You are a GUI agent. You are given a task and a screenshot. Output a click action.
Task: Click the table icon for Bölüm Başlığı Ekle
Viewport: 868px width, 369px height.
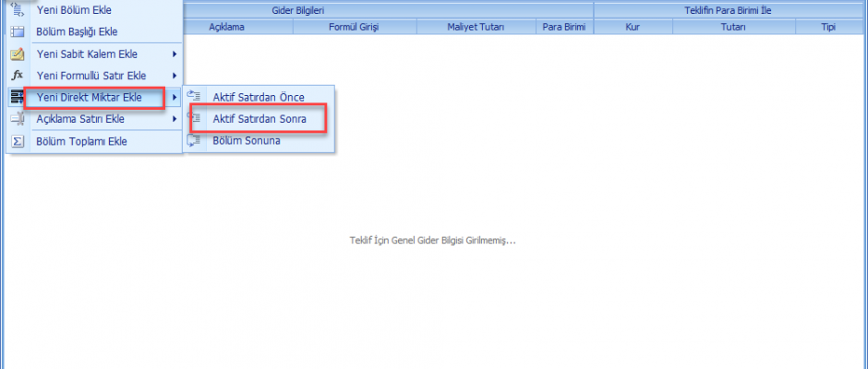(16, 31)
